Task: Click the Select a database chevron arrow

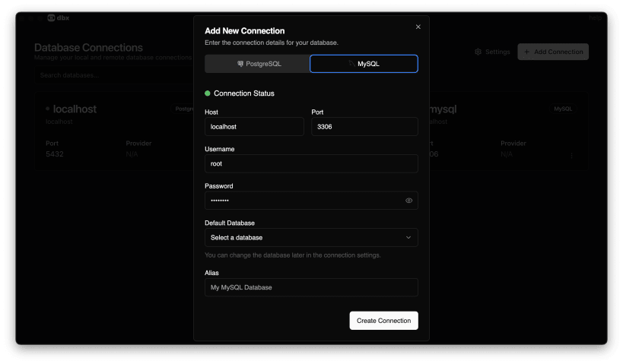Action: click(x=408, y=238)
